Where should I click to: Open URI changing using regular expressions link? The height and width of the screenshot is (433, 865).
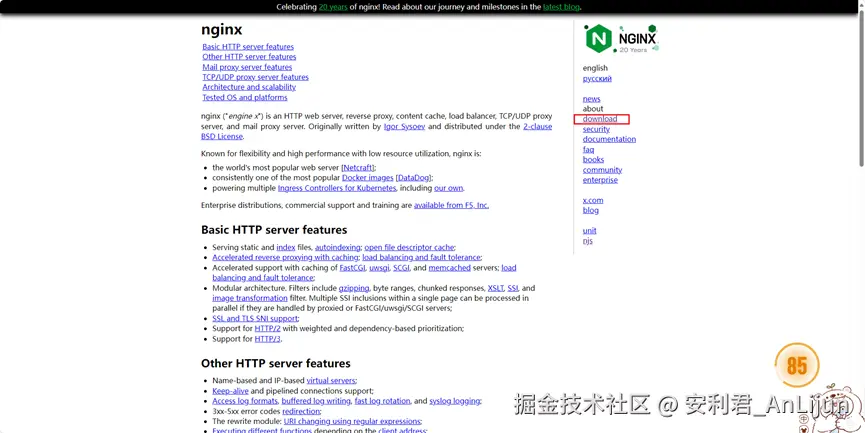coord(352,421)
